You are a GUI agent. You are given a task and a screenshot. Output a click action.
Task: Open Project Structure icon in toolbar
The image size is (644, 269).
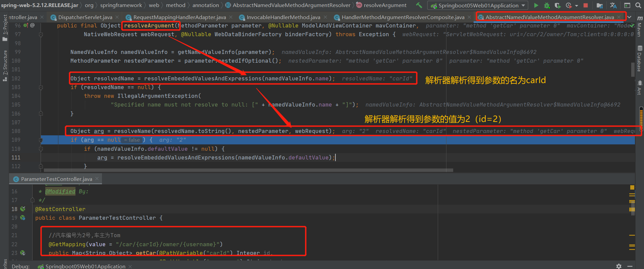(x=600, y=5)
